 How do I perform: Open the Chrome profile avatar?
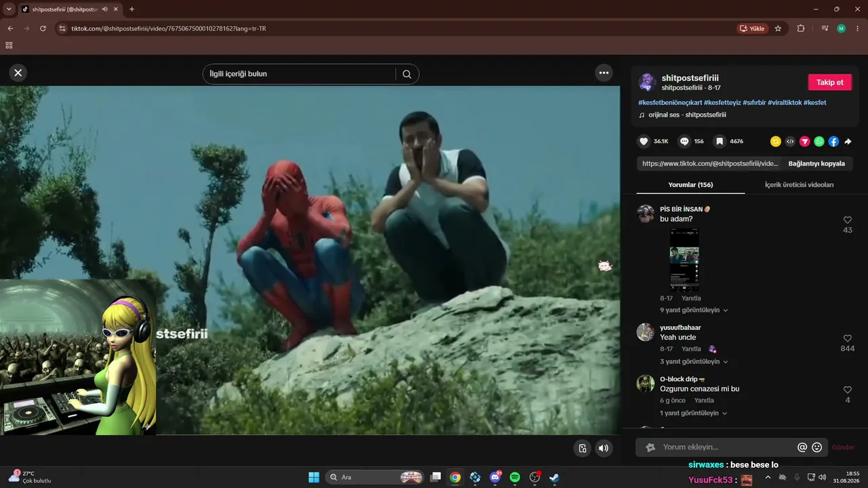[x=841, y=28]
